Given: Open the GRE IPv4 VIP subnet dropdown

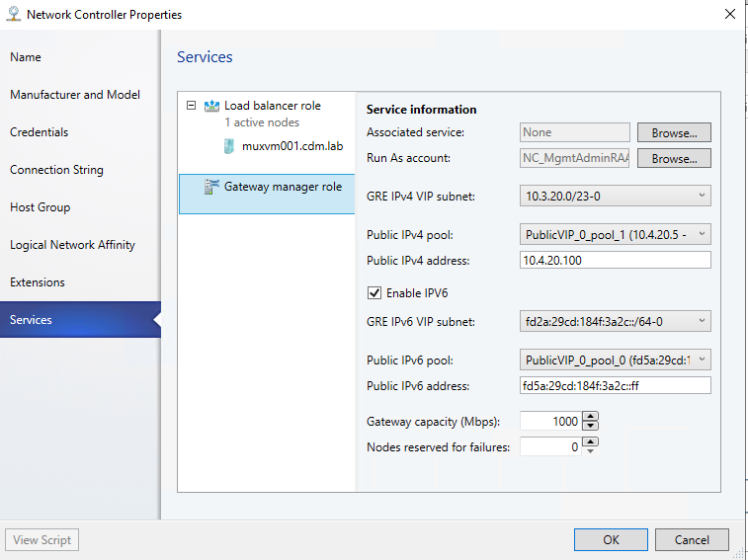Looking at the screenshot, I should pyautogui.click(x=615, y=196).
